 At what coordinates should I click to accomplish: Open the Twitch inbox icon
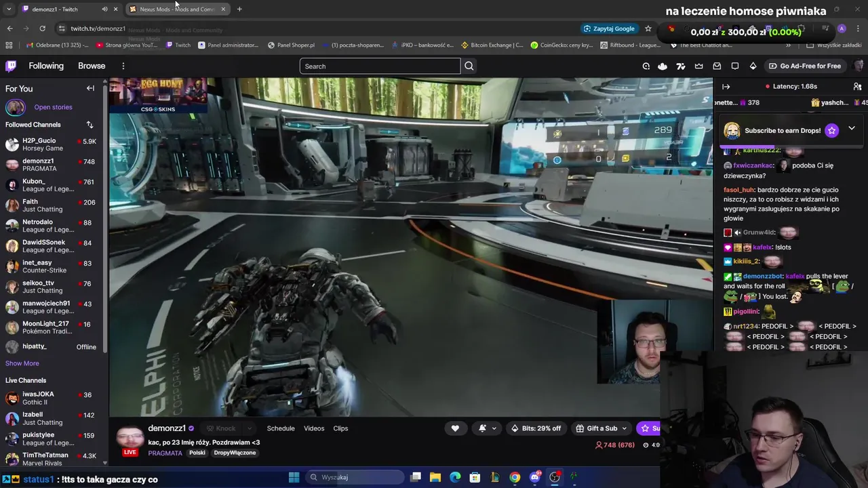click(x=717, y=66)
